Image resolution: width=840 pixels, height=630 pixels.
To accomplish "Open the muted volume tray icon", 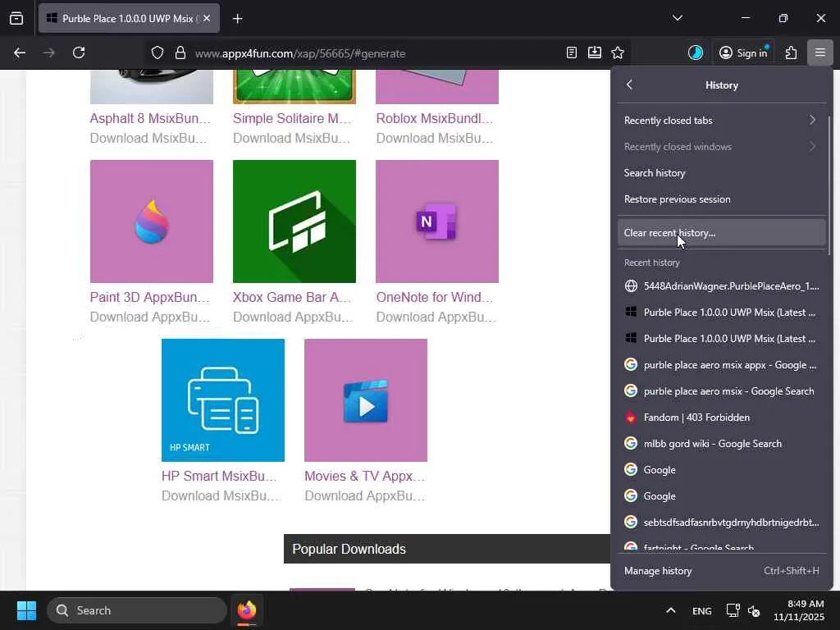I will point(754,610).
